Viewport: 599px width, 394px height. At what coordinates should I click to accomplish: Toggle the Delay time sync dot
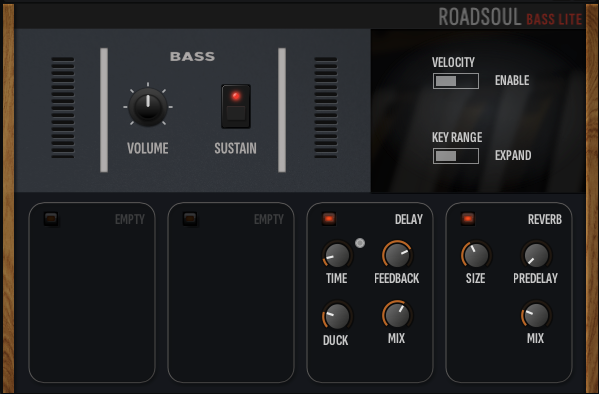tap(360, 243)
